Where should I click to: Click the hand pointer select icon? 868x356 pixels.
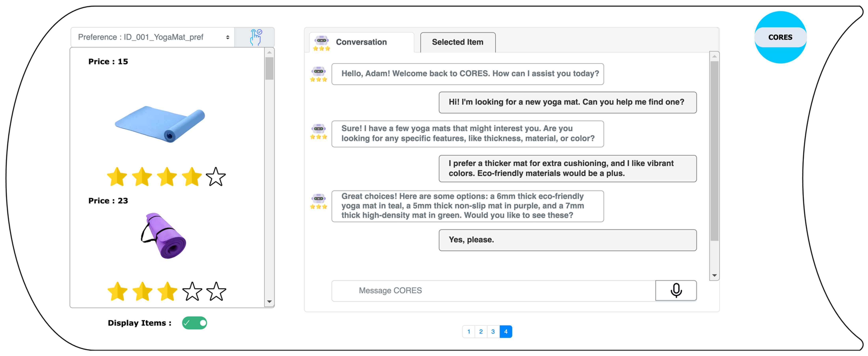pos(255,37)
